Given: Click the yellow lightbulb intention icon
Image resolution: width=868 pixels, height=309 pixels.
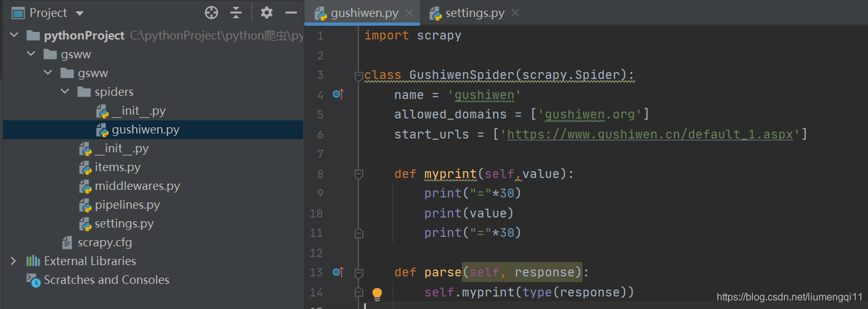Looking at the screenshot, I should 377,293.
